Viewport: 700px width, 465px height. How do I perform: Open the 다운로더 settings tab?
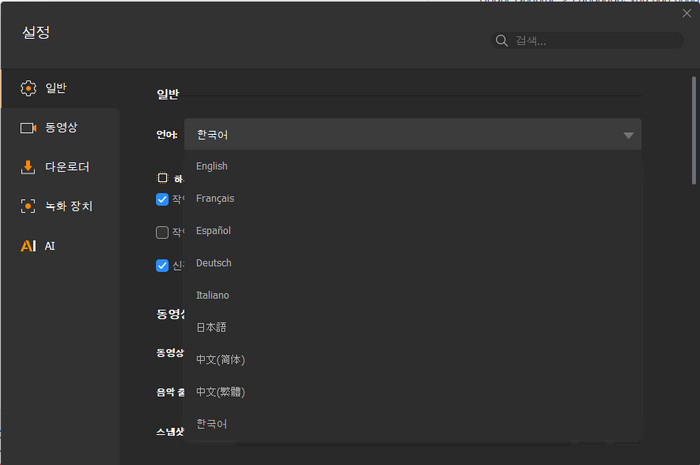pos(68,167)
